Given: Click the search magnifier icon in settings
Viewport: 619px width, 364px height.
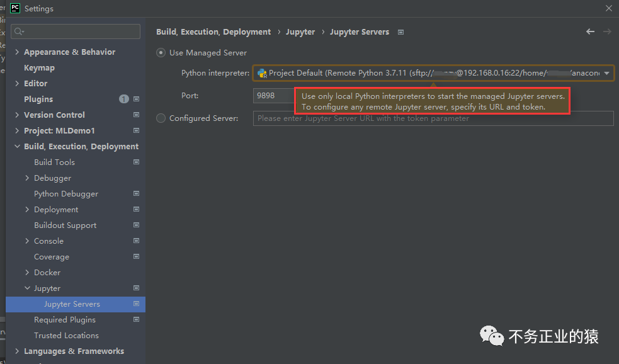Looking at the screenshot, I should coord(19,31).
